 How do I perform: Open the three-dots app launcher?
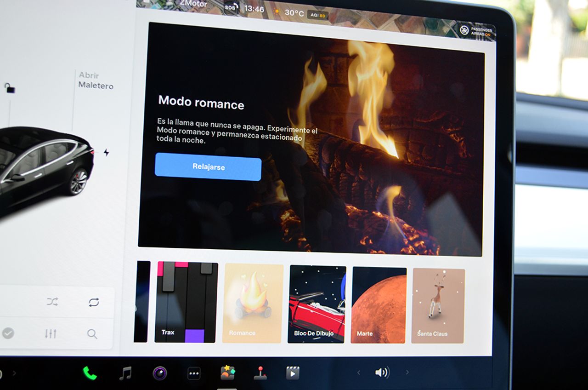(x=194, y=373)
